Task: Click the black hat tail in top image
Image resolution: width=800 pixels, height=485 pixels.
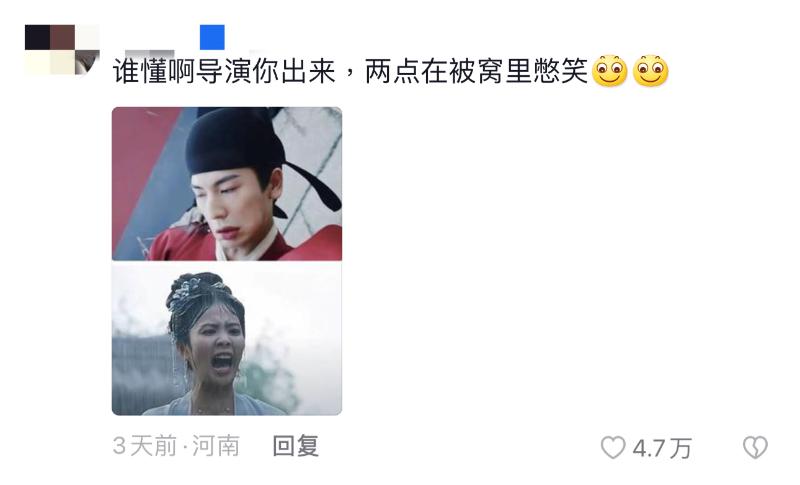Action: 314,185
